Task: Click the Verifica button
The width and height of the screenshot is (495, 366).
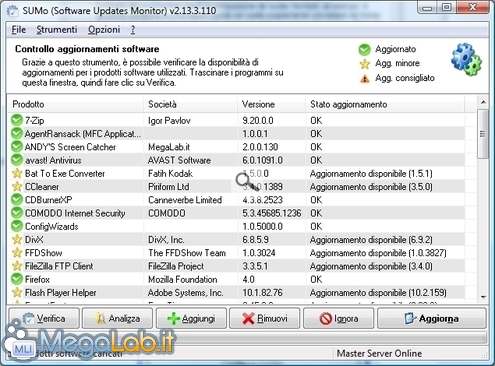Action: [x=44, y=318]
